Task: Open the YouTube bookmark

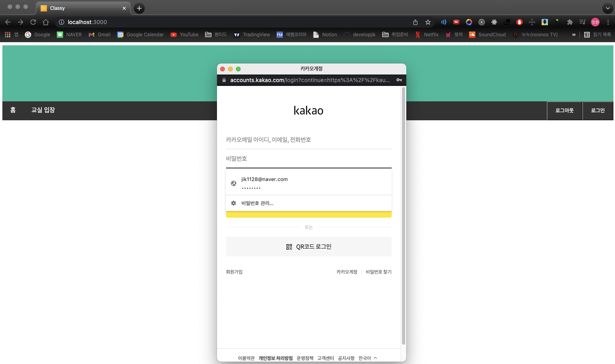Action: pos(184,35)
